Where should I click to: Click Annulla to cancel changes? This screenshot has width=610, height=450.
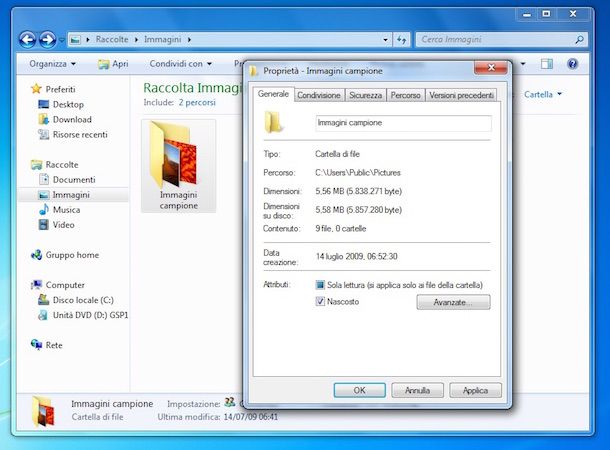coord(417,390)
